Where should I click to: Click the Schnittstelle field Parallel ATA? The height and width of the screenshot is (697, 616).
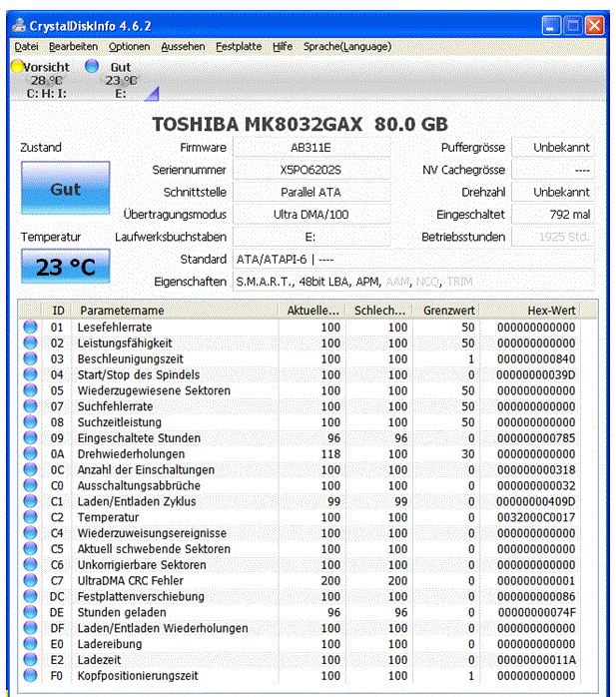(x=311, y=192)
